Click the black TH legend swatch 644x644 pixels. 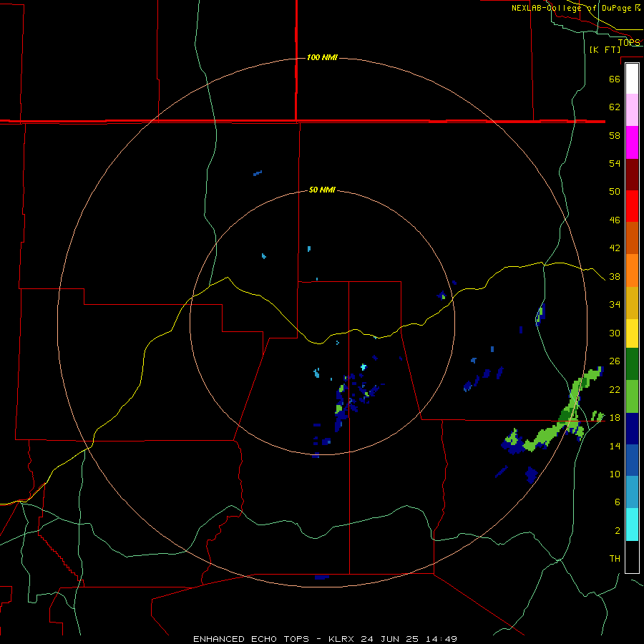point(632,557)
